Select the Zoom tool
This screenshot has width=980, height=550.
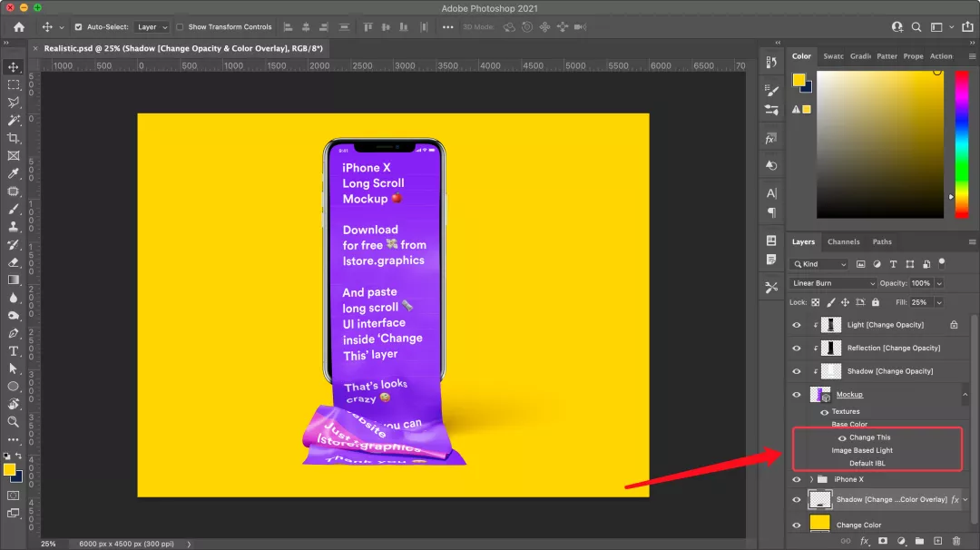14,422
